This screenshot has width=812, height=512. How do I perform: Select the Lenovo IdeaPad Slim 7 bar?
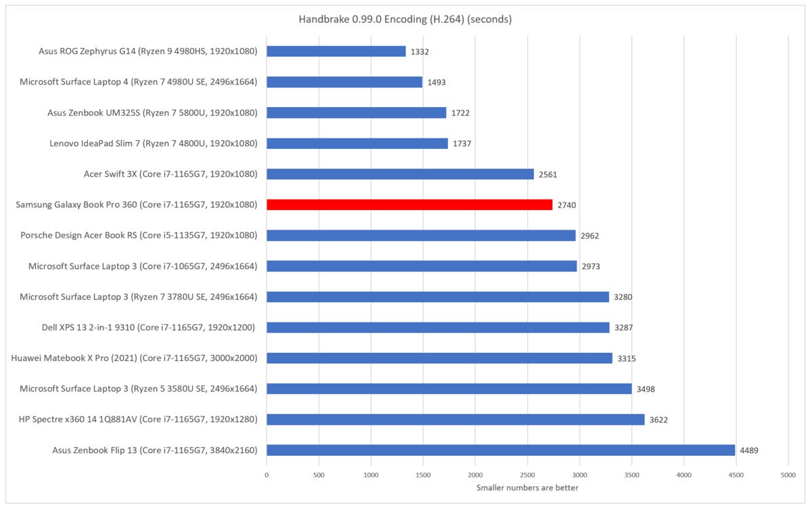point(357,144)
